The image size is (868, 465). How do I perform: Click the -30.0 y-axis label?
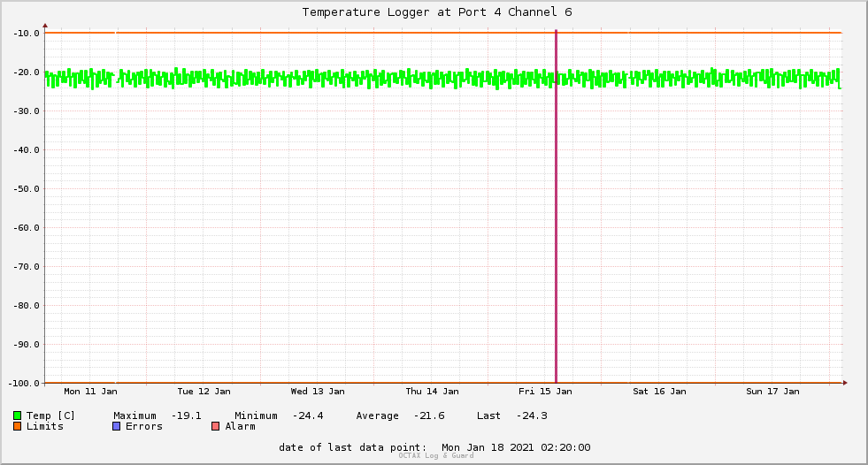point(26,111)
